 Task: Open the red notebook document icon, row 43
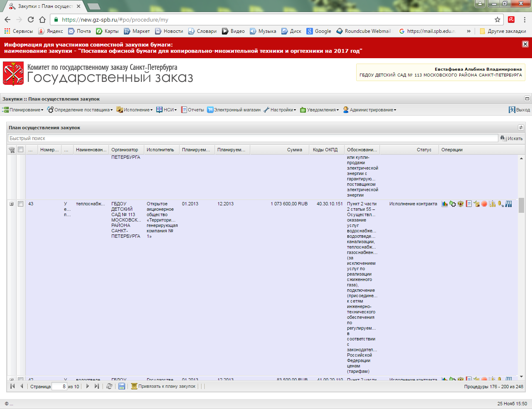[x=468, y=204]
